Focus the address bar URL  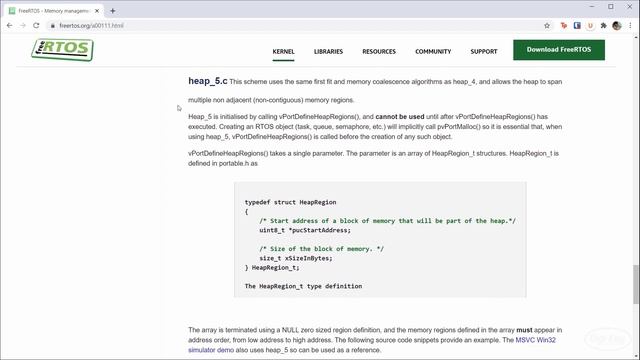[x=91, y=25]
